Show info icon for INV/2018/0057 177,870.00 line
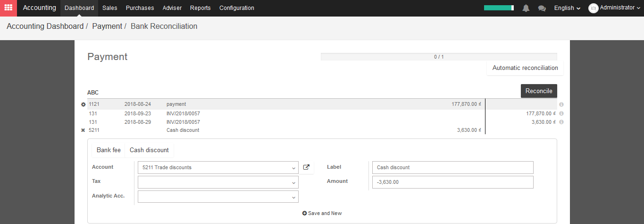Screen dimensions: 644x224 [x=561, y=113]
